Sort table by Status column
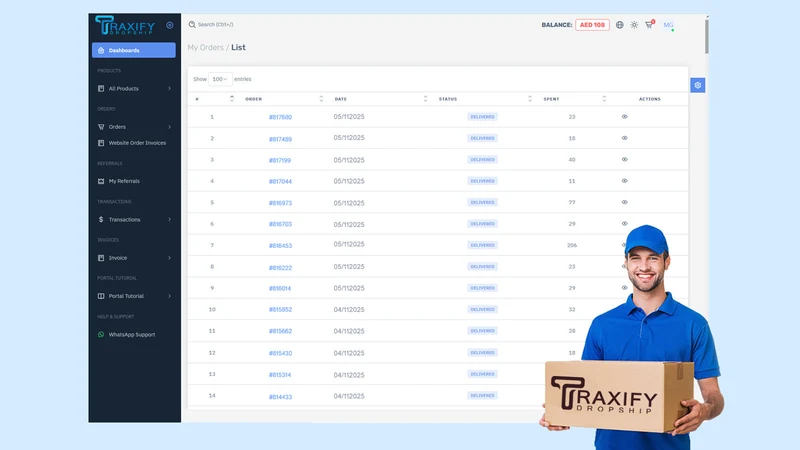Screen dimensions: 800x450 (x=530, y=98)
